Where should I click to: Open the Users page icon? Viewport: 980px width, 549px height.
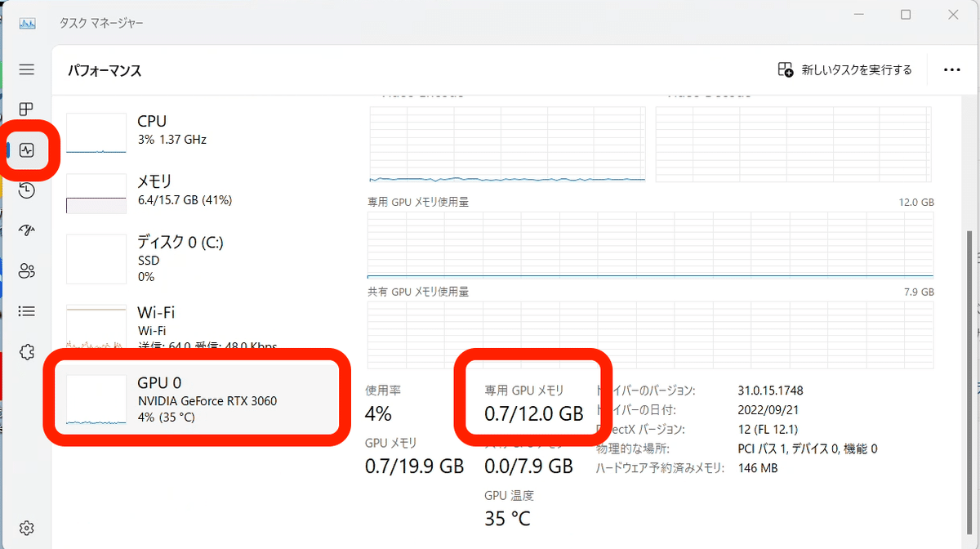[x=26, y=270]
